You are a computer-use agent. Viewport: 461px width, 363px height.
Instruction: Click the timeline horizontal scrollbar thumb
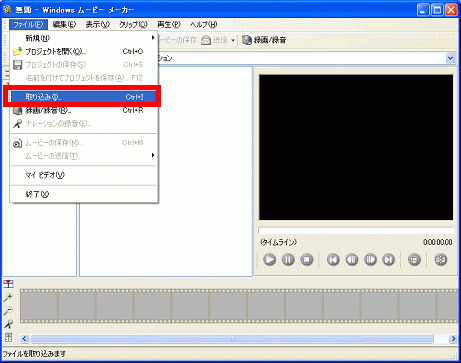[232, 339]
